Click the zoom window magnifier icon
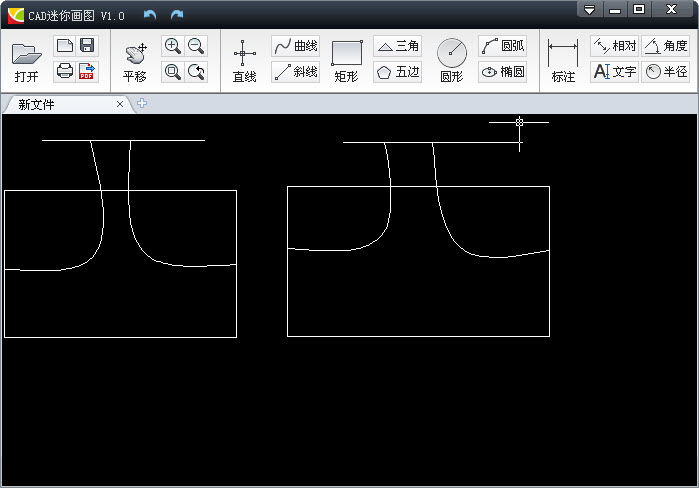Screen dimensions: 699x488 172,71
